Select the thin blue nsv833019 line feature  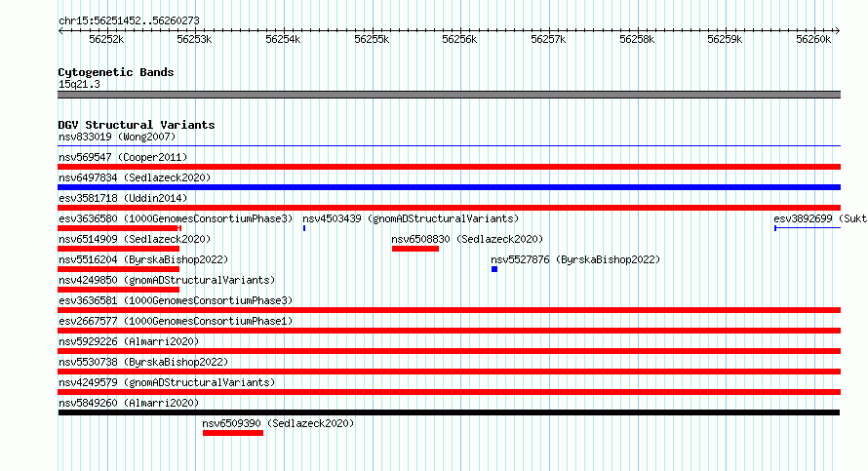pos(449,146)
